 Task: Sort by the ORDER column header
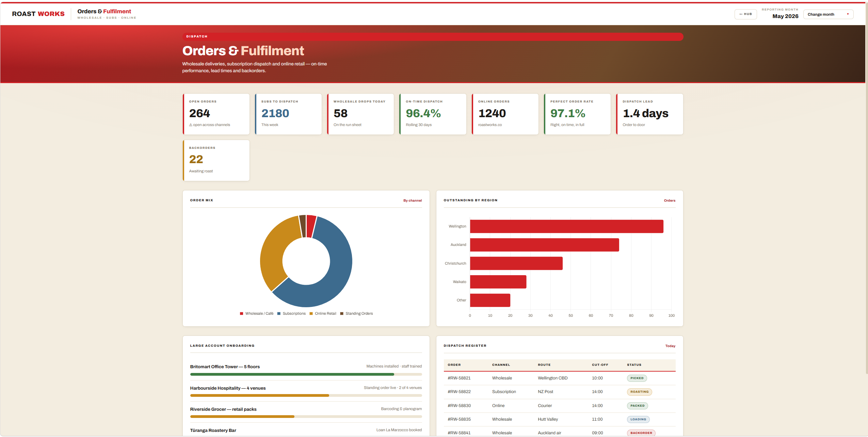coord(454,365)
